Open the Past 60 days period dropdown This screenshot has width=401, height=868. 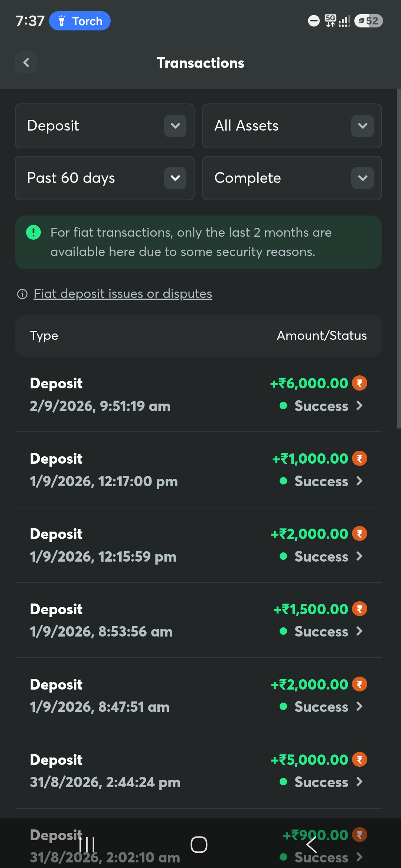click(x=105, y=178)
